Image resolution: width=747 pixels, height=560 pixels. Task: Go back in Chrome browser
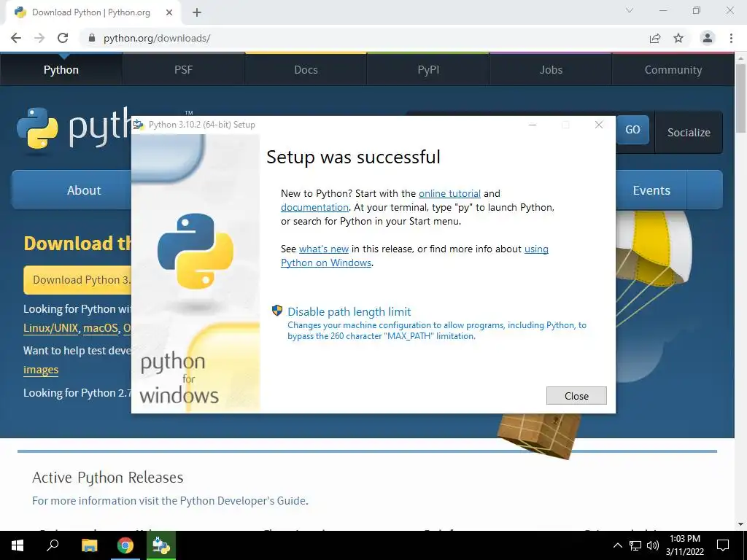click(16, 38)
